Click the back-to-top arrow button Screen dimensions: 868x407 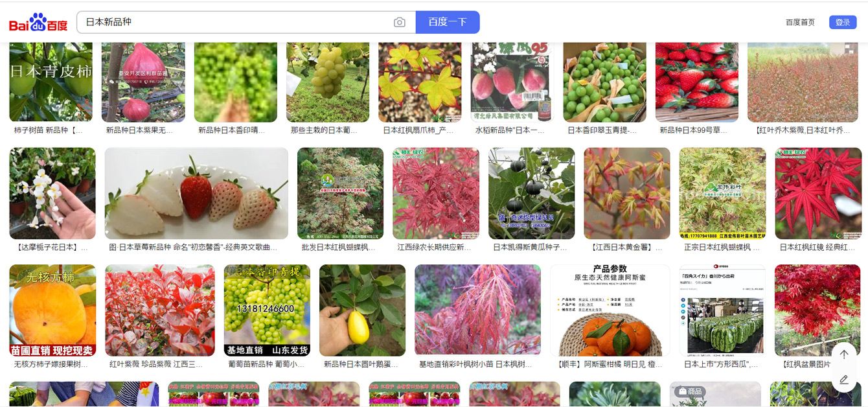pos(843,355)
